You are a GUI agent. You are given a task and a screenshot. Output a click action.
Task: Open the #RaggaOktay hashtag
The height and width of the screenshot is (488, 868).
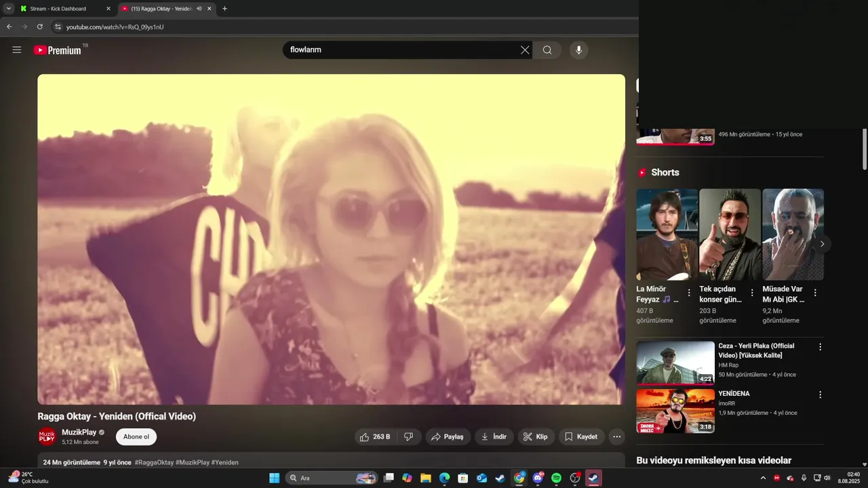pyautogui.click(x=154, y=462)
